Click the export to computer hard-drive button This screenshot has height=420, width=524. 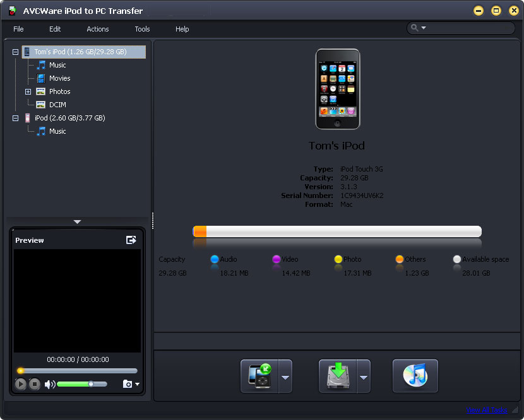[x=338, y=376]
